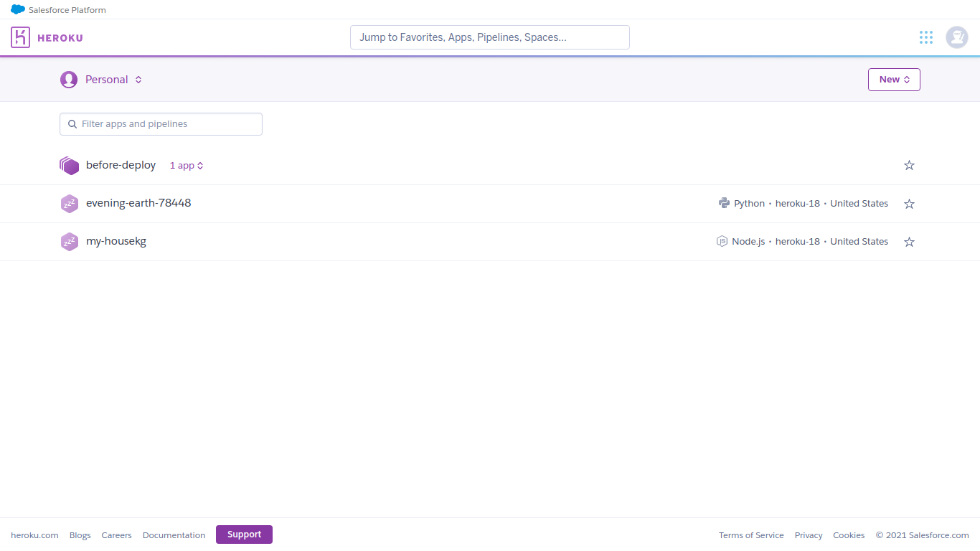This screenshot has height=551, width=980.
Task: Click the evening-earth-78448 sleeping app icon
Action: [69, 204]
